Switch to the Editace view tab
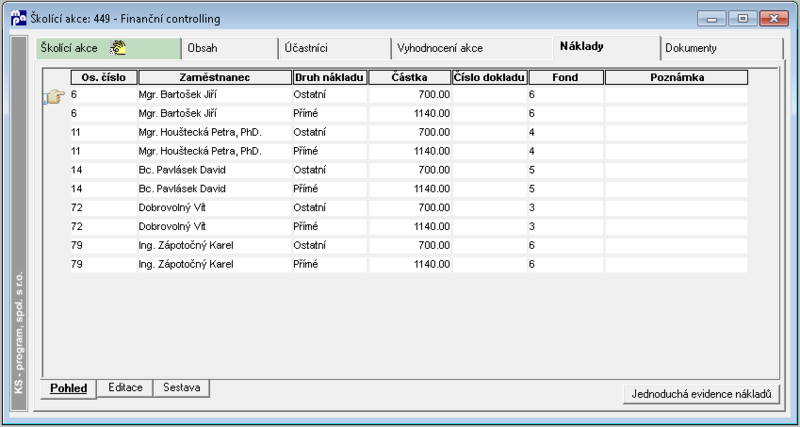800x427 pixels. (x=126, y=388)
